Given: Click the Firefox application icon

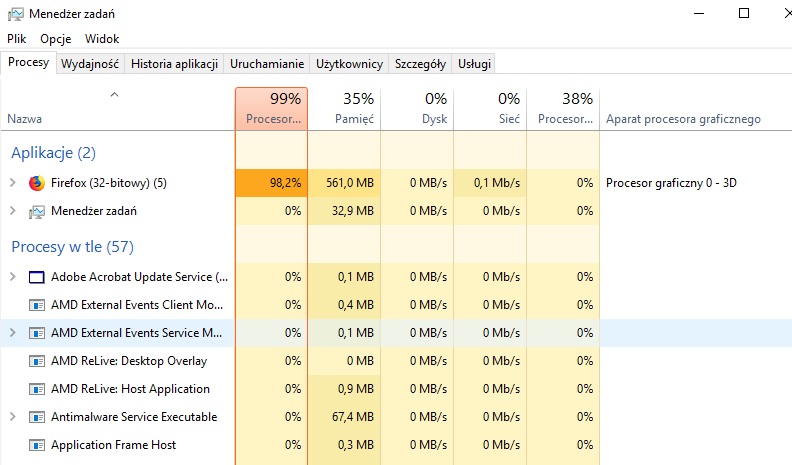Looking at the screenshot, I should click(x=36, y=183).
